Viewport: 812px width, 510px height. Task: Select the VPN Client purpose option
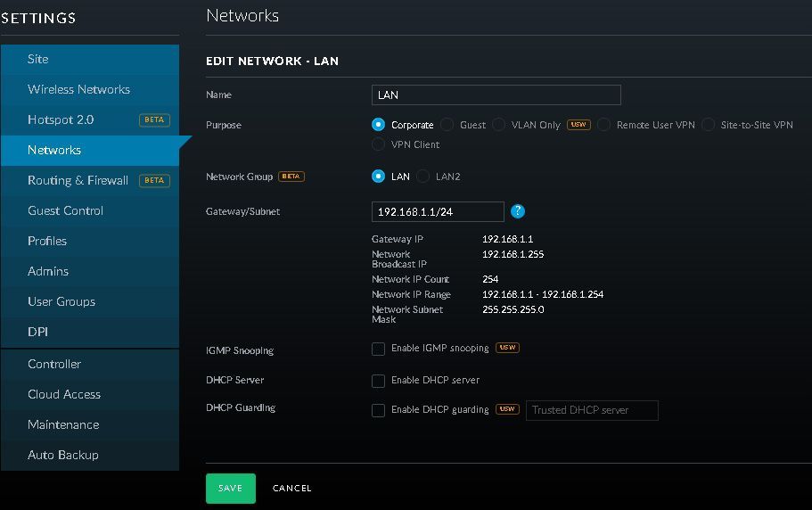point(379,144)
